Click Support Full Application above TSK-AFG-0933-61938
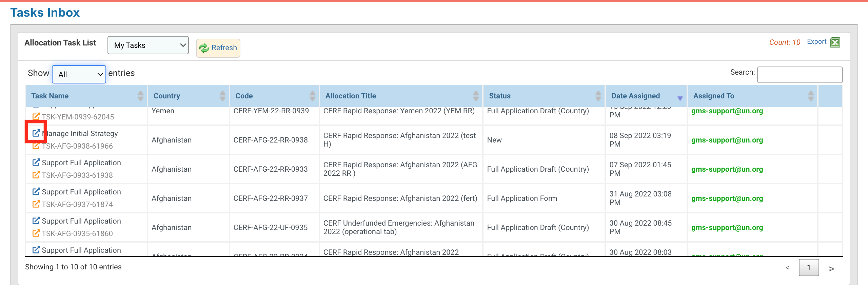Image resolution: width=868 pixels, height=285 pixels. coord(81,163)
